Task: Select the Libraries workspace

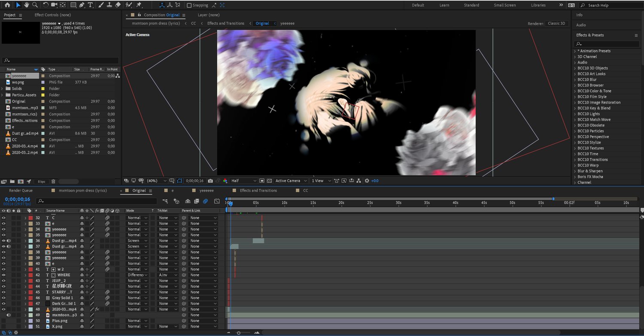Action: 538,5
